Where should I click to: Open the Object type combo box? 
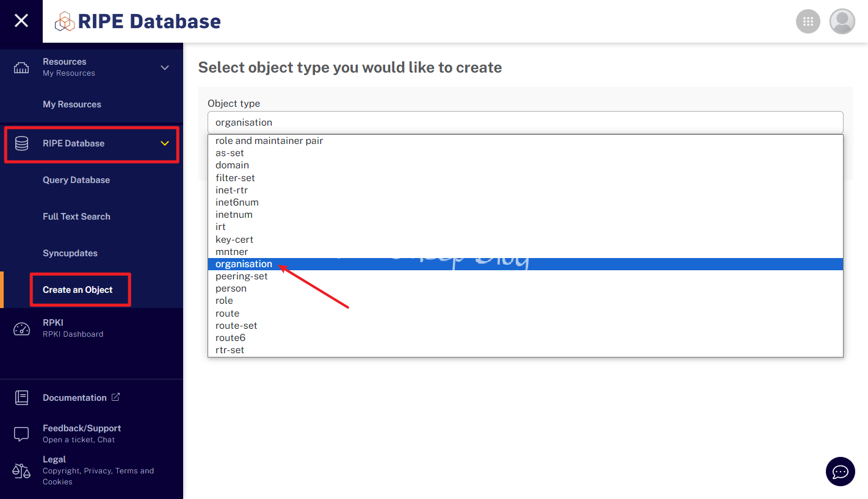pyautogui.click(x=526, y=123)
